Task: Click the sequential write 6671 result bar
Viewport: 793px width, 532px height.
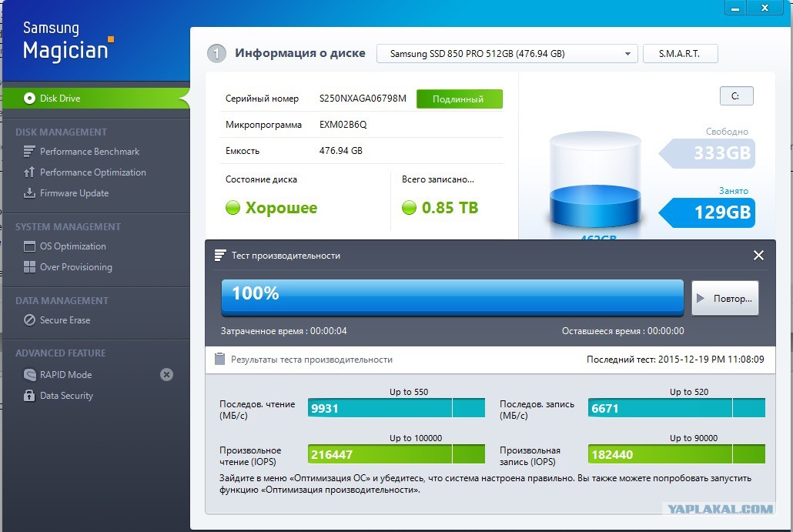Action: pos(676,407)
